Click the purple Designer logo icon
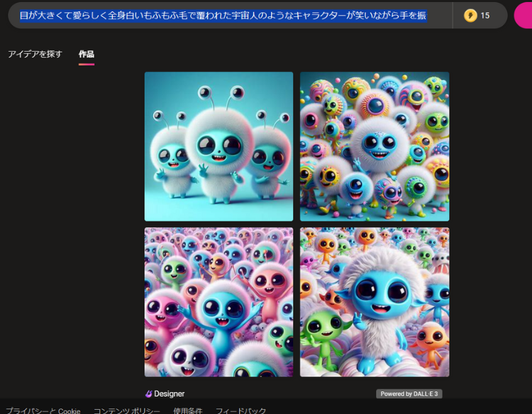This screenshot has height=414, width=532. click(x=149, y=393)
